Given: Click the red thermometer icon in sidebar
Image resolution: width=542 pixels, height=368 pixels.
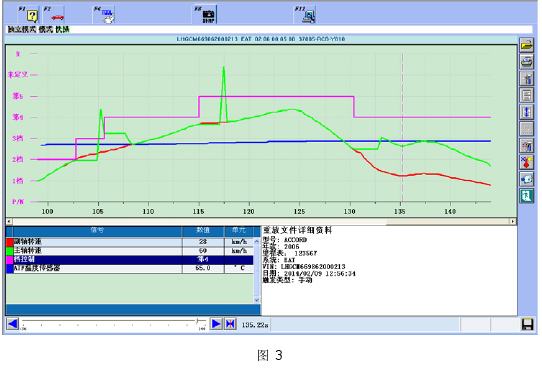Looking at the screenshot, I should click(526, 162).
